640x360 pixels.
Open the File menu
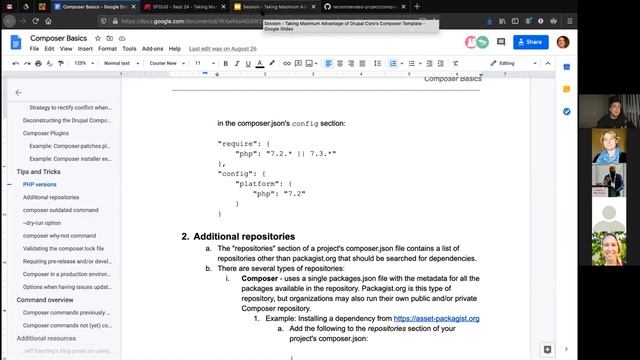point(34,49)
